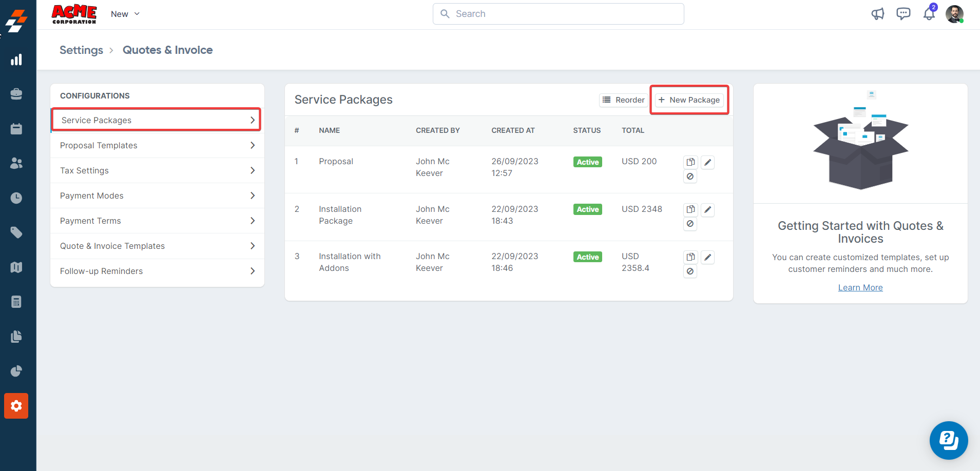This screenshot has height=471, width=980.
Task: Click the dashboard bar chart sidebar icon
Action: [x=16, y=60]
